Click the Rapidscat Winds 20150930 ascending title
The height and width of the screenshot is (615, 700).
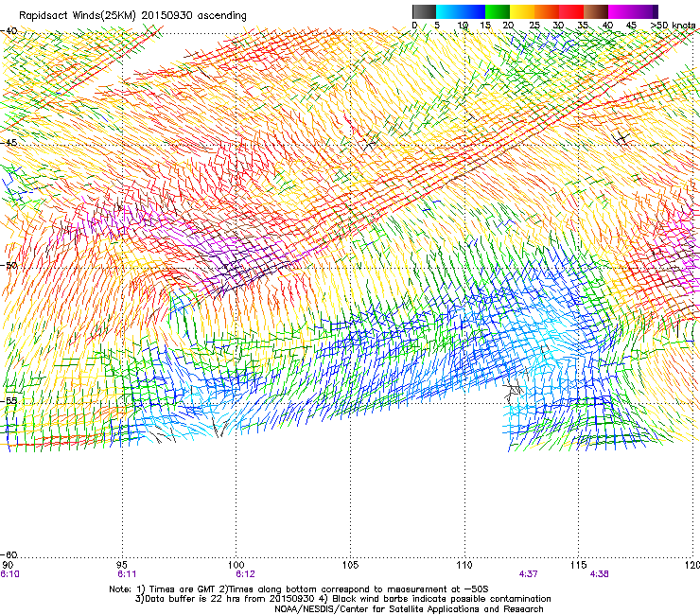click(x=132, y=15)
